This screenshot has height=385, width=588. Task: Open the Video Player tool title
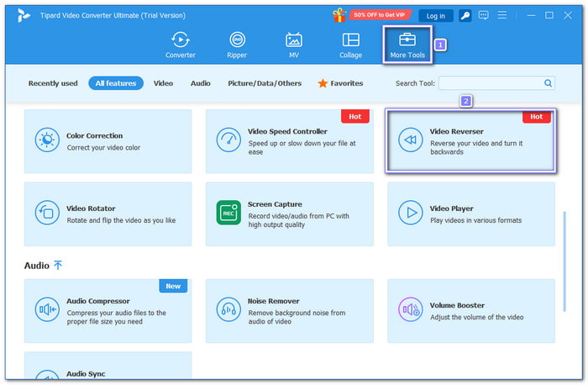click(x=452, y=208)
